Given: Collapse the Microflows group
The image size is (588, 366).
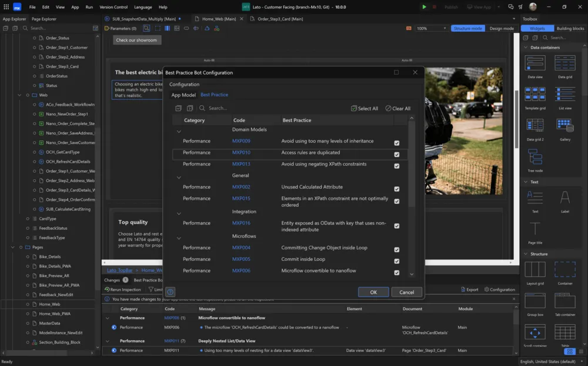Looking at the screenshot, I should point(179,239).
